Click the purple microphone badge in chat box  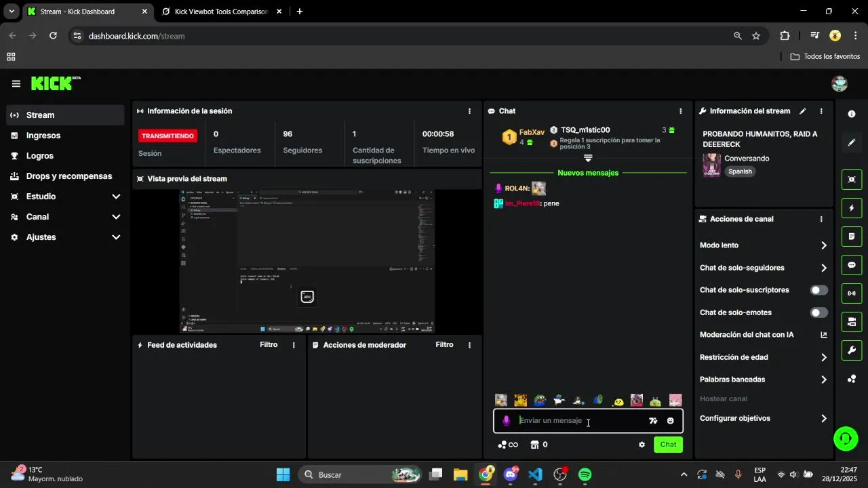[506, 421]
